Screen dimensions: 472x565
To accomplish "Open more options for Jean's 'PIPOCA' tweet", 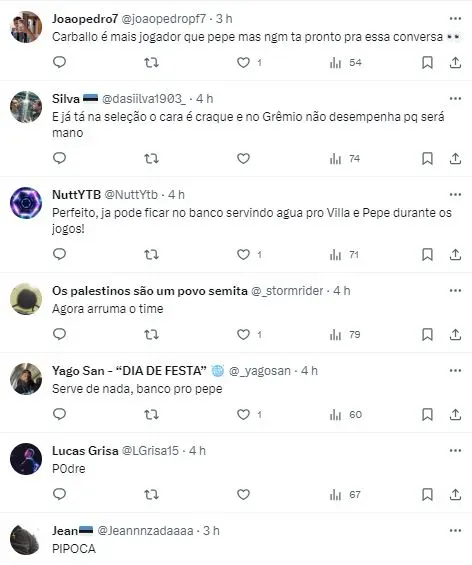I will [455, 530].
